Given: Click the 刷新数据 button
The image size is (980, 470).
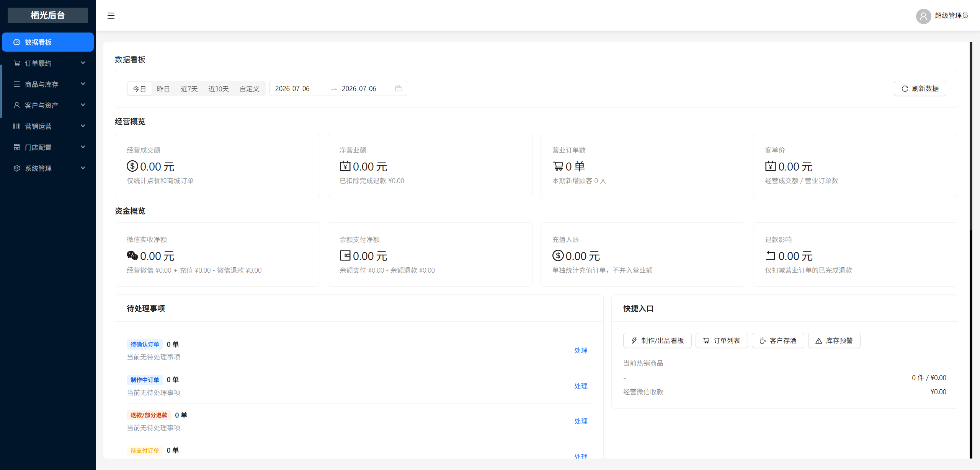Looking at the screenshot, I should (920, 89).
